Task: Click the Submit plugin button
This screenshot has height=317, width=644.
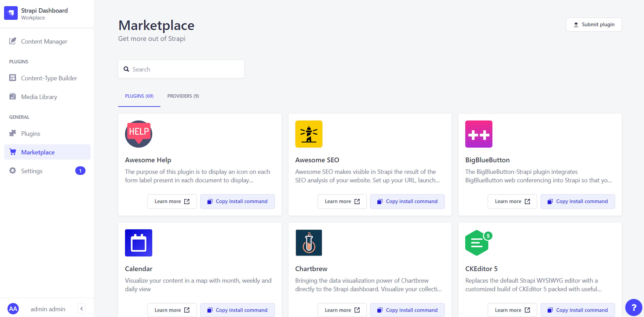Action: [x=594, y=24]
